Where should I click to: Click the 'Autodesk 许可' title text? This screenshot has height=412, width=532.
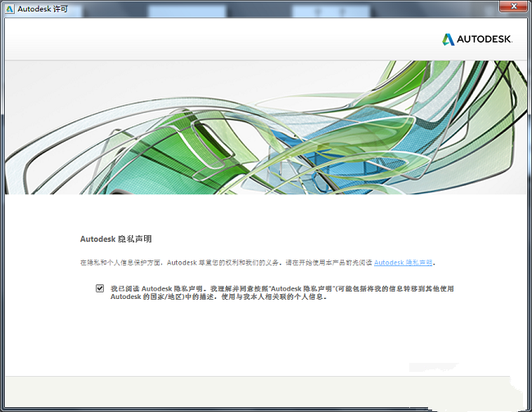tap(43, 9)
